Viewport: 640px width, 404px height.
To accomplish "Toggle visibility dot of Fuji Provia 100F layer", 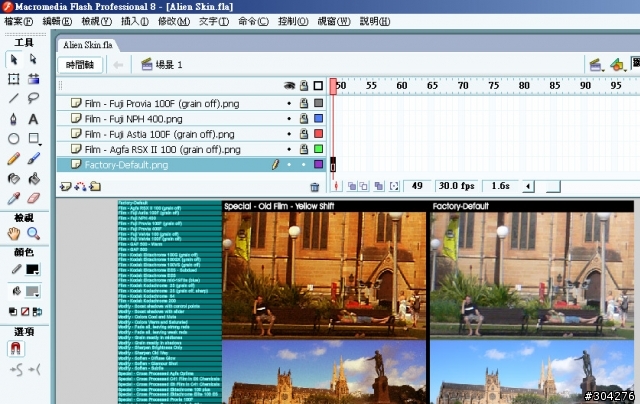I will point(289,104).
